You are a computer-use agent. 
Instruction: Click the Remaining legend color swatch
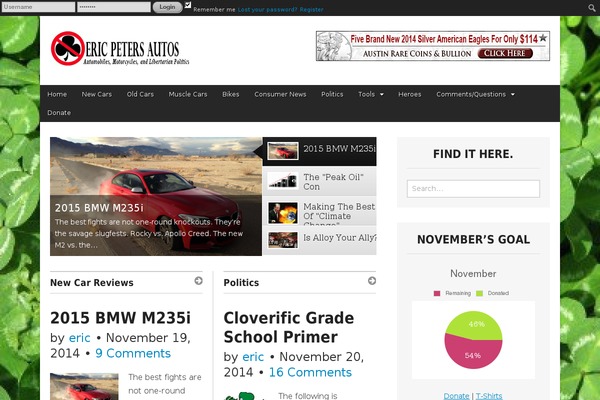coord(437,293)
